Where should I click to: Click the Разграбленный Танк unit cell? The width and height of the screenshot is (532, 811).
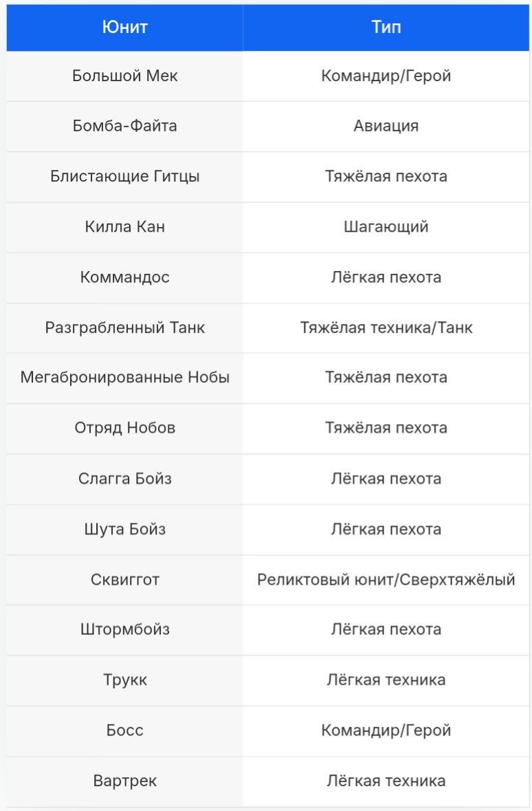point(124,327)
